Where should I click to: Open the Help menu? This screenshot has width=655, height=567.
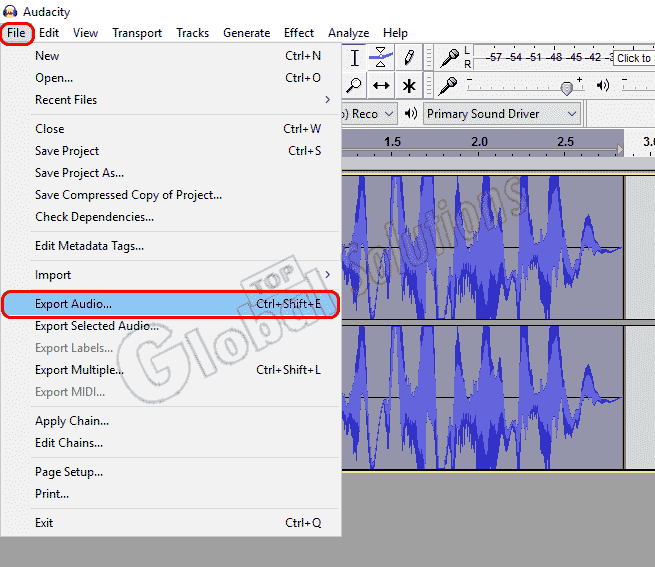[395, 33]
